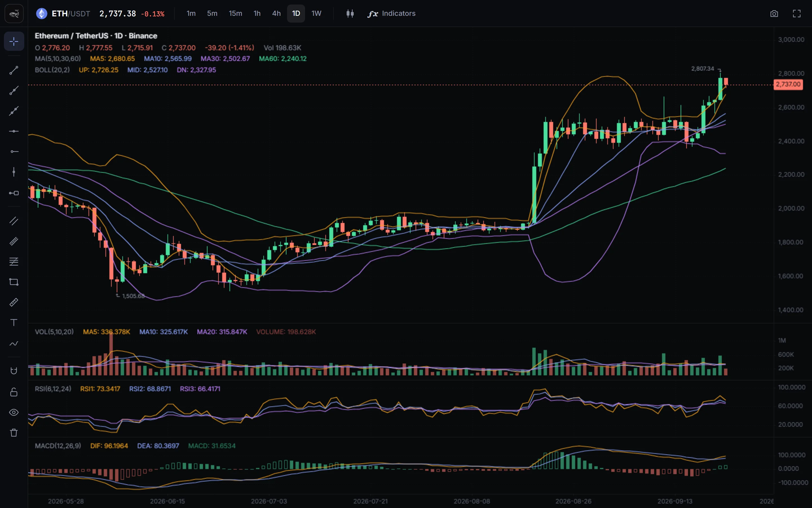
Task: Select the parallel lines tool
Action: coord(14,221)
